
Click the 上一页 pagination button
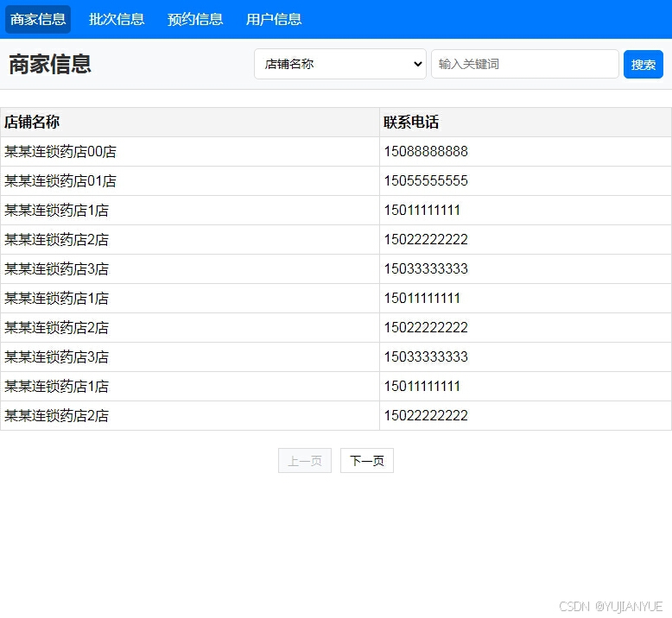pyautogui.click(x=305, y=460)
